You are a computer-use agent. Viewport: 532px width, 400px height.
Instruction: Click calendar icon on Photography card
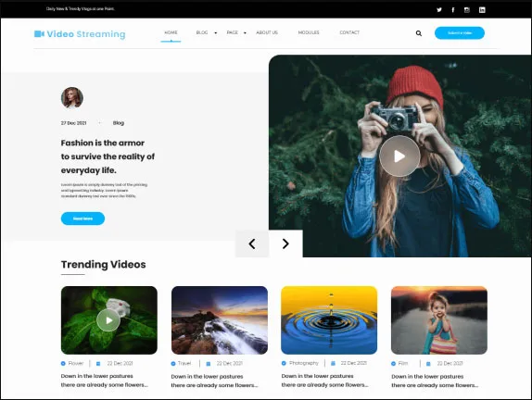(333, 363)
